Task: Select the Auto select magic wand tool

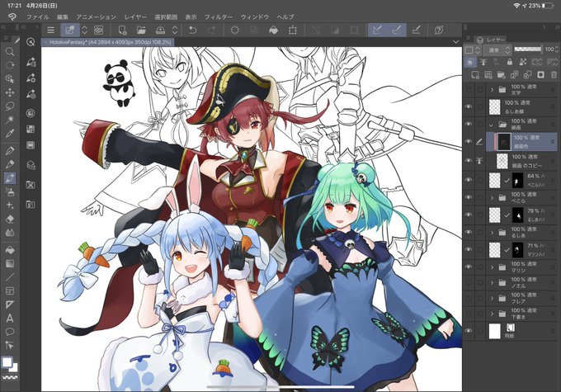Action: tap(10, 119)
